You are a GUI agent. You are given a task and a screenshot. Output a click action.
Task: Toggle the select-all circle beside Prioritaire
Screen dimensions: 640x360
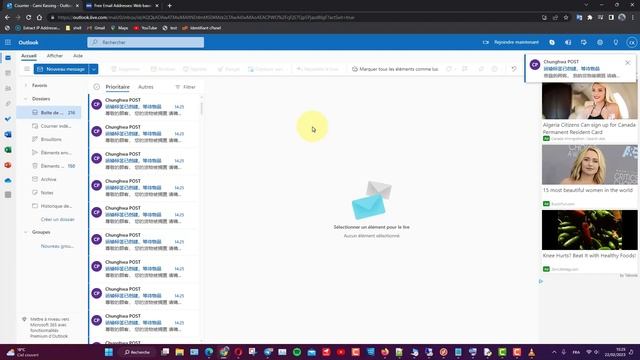click(x=96, y=87)
